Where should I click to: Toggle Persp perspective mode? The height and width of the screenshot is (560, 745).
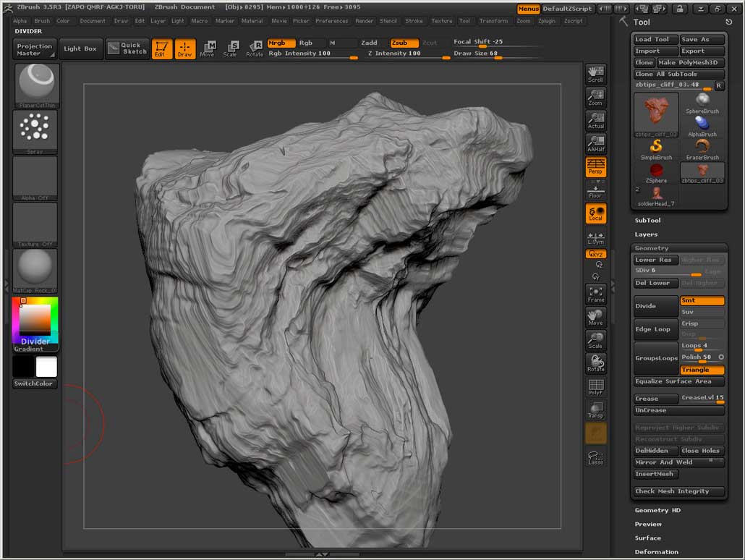click(596, 166)
